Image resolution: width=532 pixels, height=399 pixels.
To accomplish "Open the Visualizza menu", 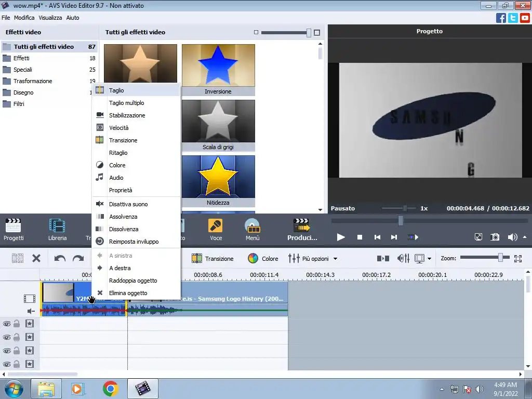I will 50,18.
